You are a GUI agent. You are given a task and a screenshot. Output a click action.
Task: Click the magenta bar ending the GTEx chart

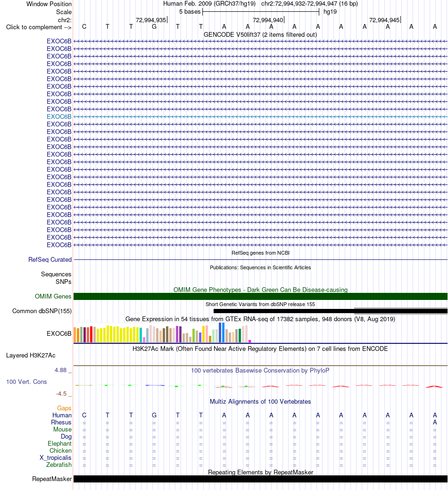[249, 341]
